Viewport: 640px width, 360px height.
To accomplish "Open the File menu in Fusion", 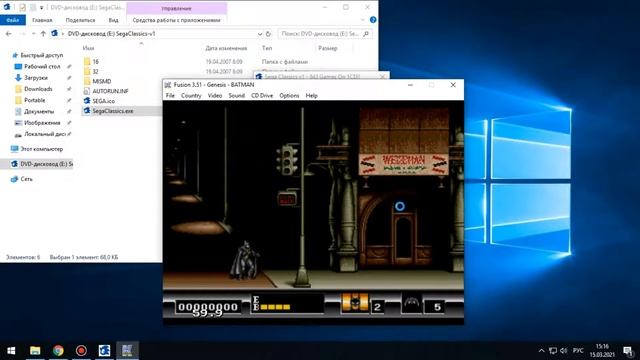I will point(170,96).
